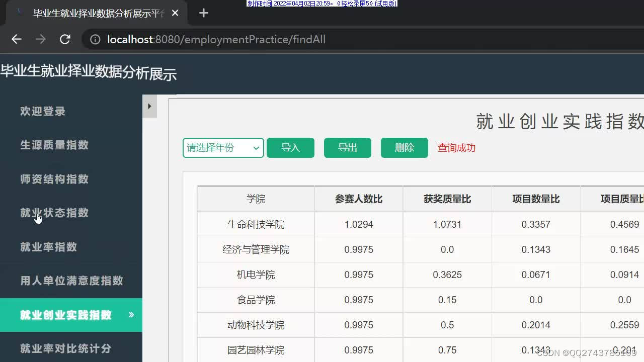The width and height of the screenshot is (644, 362).
Task: Click value 0.75 in 园艺园林学院 row
Action: click(447, 350)
